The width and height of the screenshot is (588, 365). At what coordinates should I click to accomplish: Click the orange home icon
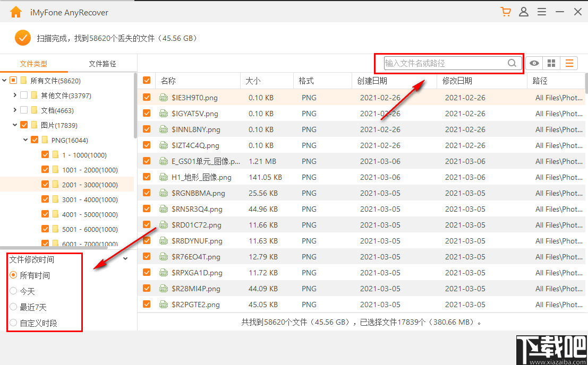[15, 11]
